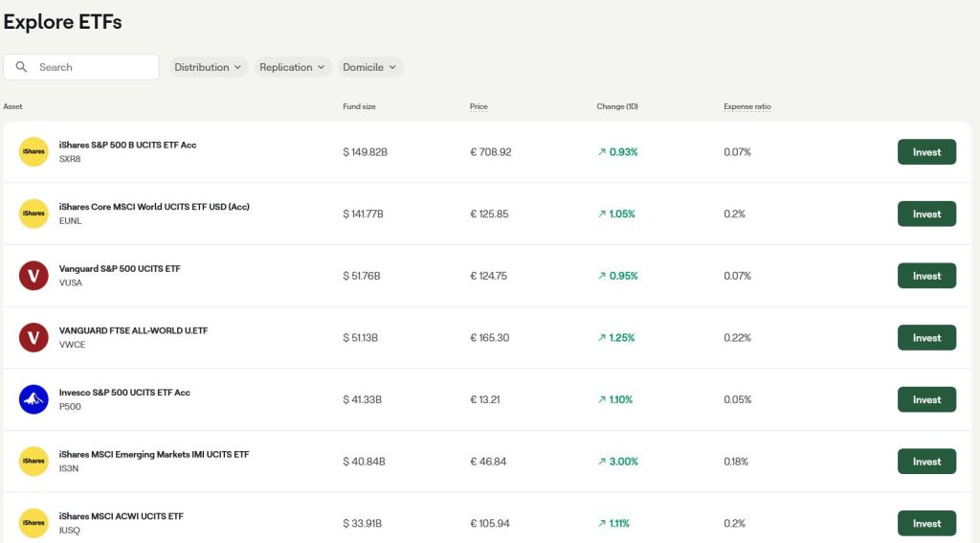Open iShares S&P 500 B UCITS ETF Acc
The height and width of the screenshot is (543, 980).
click(127, 146)
